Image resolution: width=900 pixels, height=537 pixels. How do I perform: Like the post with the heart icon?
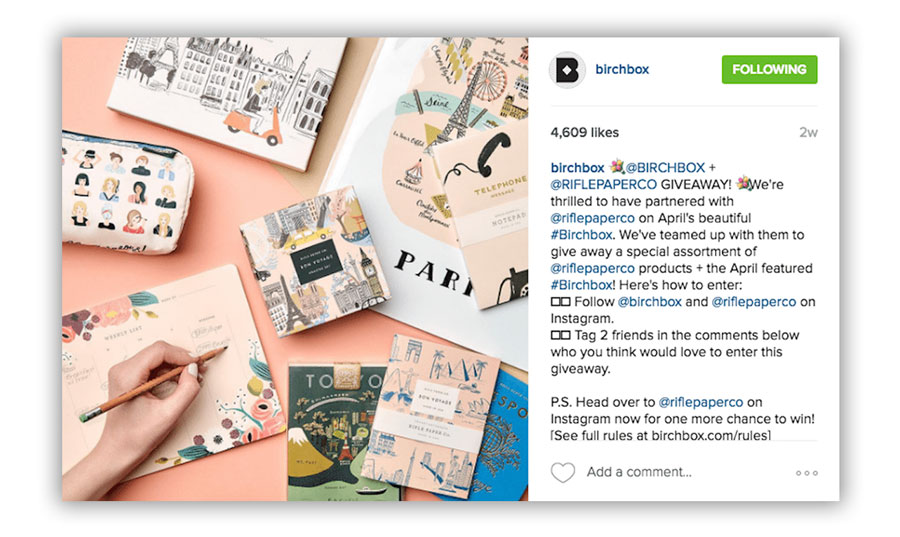click(562, 472)
